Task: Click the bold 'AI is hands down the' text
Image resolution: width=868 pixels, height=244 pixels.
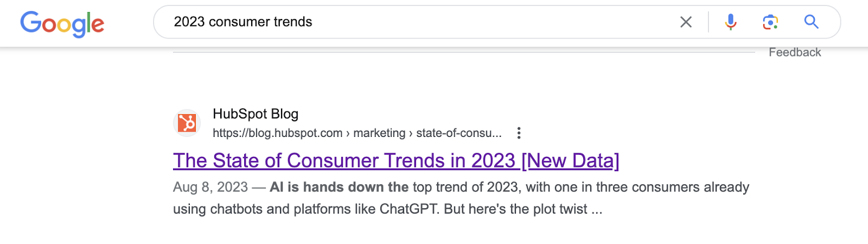Action: click(339, 187)
